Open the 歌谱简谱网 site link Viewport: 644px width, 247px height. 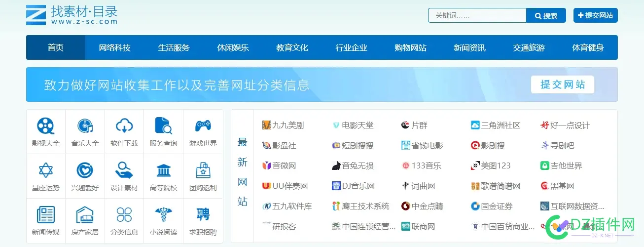(x=501, y=186)
